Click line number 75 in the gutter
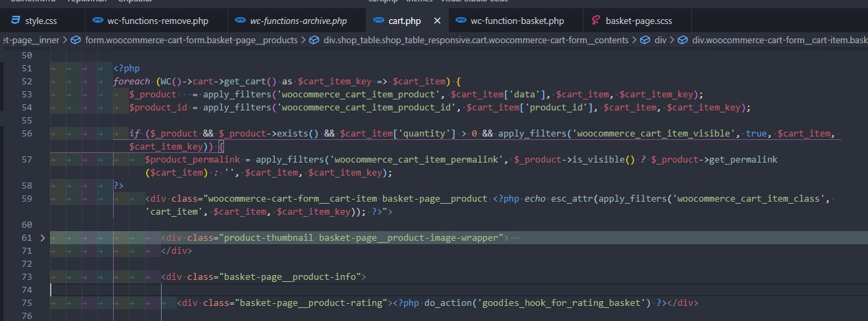This screenshot has height=321, width=868. click(27, 303)
